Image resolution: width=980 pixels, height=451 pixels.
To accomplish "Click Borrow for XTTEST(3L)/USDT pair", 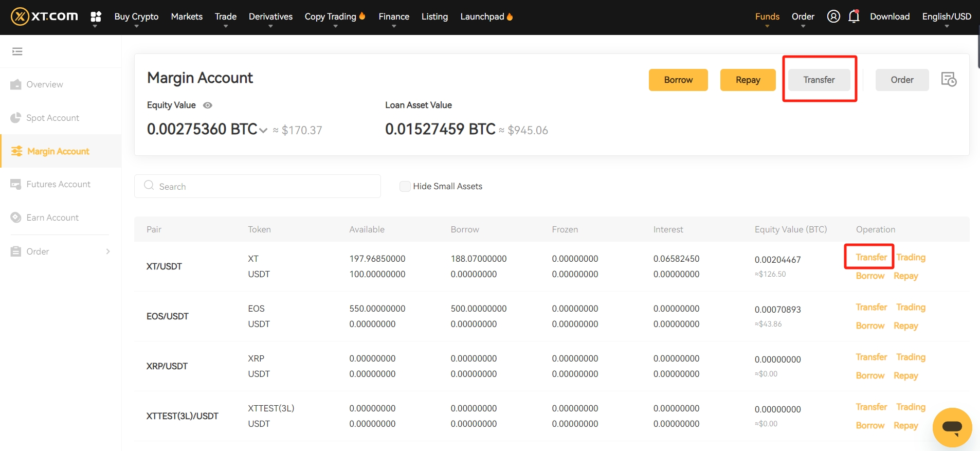I will click(x=870, y=425).
